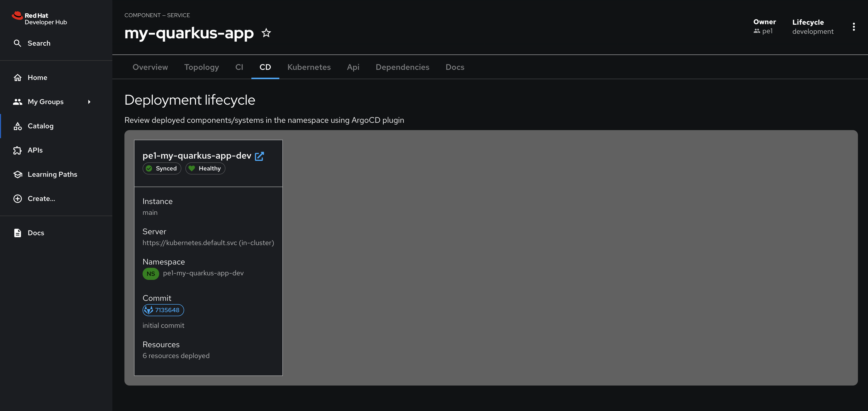Open APIs in the sidebar

[56, 150]
